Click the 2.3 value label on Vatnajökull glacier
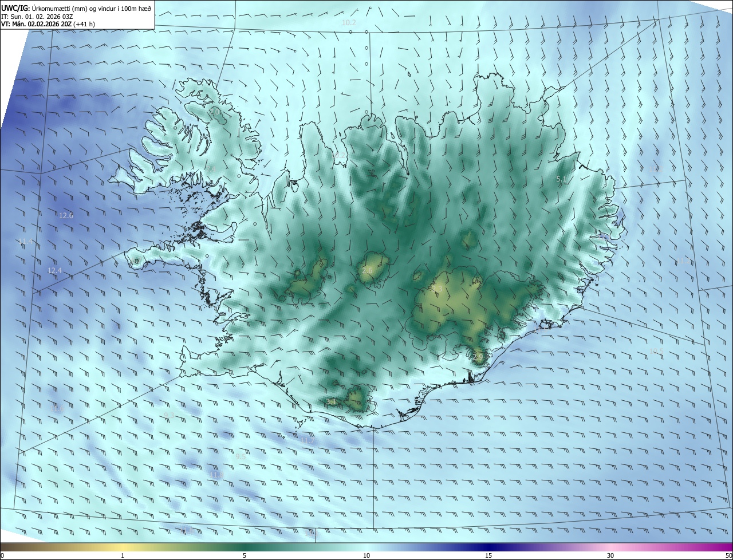This screenshot has width=733, height=560. tap(436, 288)
